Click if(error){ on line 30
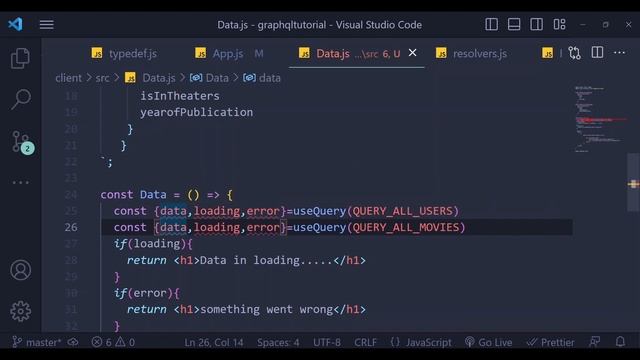This screenshot has width=640, height=360. coord(147,293)
